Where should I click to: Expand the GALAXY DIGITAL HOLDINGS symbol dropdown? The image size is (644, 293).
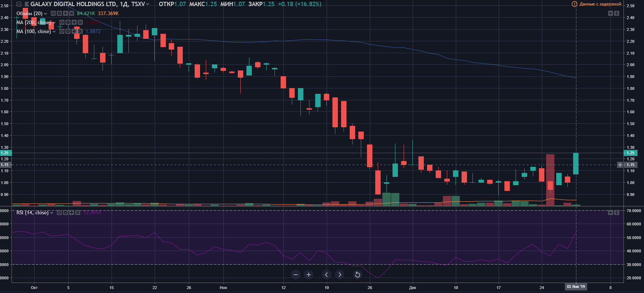pyautogui.click(x=148, y=4)
